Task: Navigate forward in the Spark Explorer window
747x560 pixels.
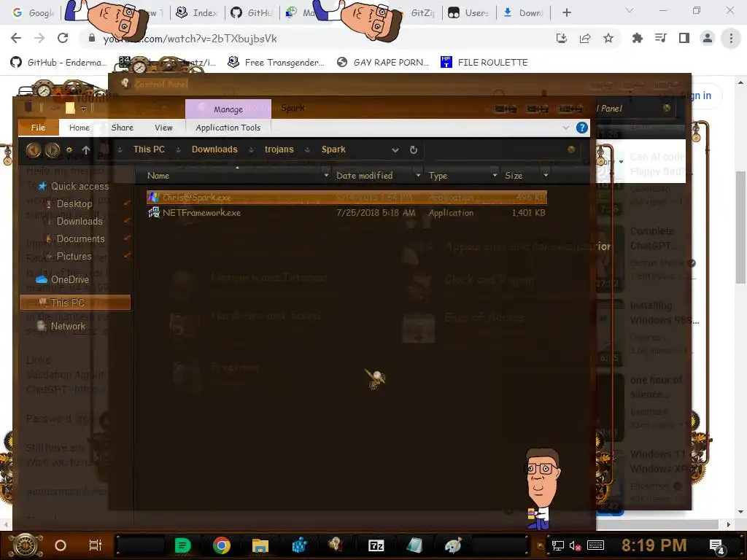Action: tap(52, 150)
